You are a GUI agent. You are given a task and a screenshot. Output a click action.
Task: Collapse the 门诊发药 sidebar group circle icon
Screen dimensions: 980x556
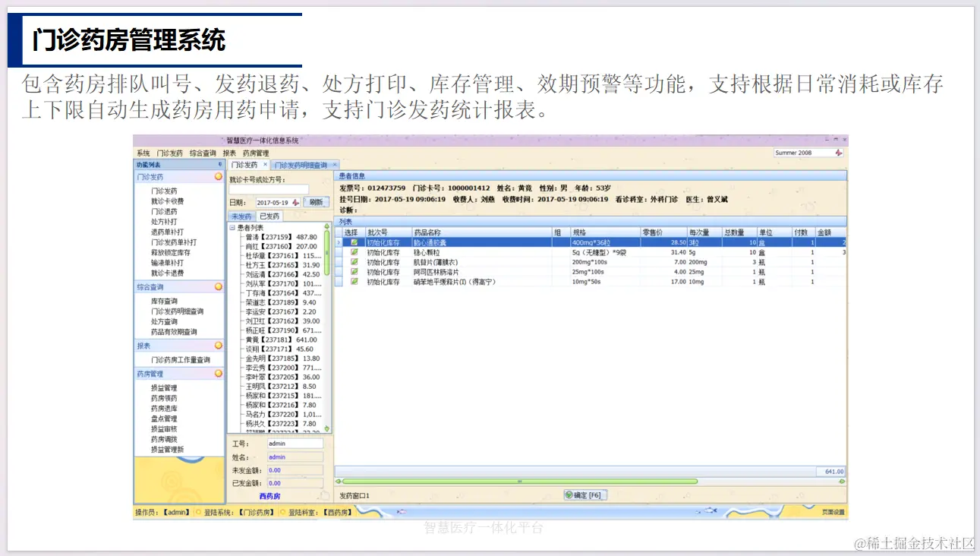coord(219,177)
